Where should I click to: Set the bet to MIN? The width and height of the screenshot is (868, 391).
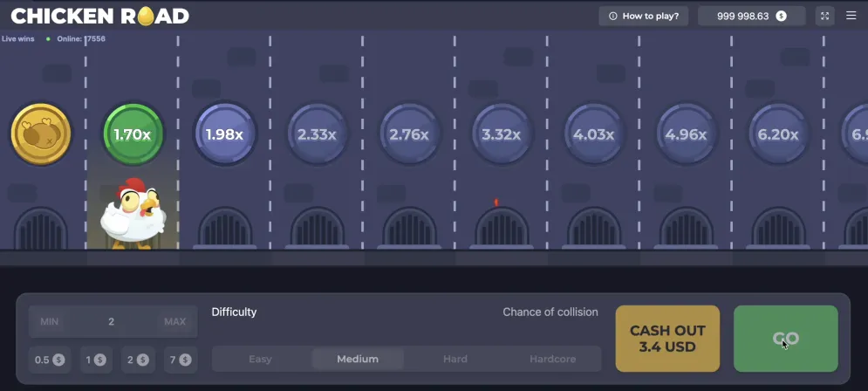[x=49, y=322]
